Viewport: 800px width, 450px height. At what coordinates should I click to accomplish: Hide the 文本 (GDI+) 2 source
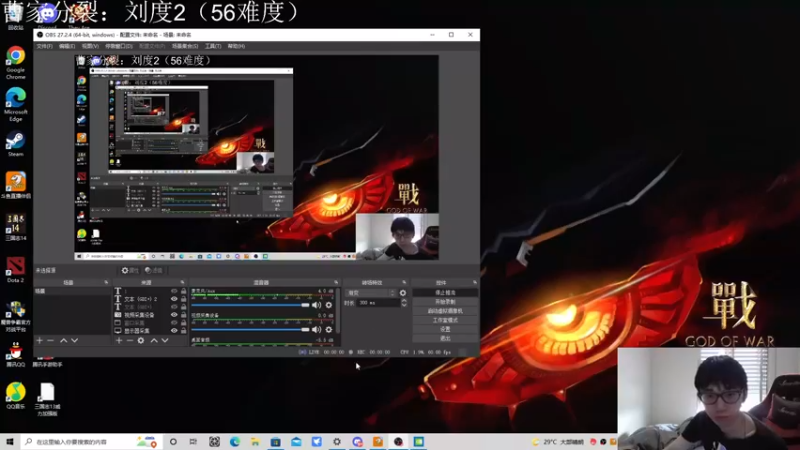pyautogui.click(x=174, y=299)
